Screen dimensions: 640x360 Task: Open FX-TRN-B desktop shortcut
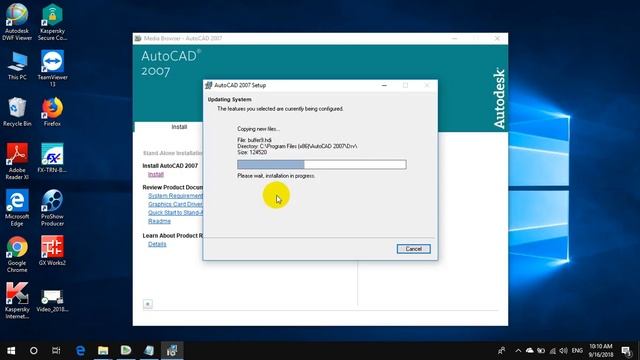point(52,158)
